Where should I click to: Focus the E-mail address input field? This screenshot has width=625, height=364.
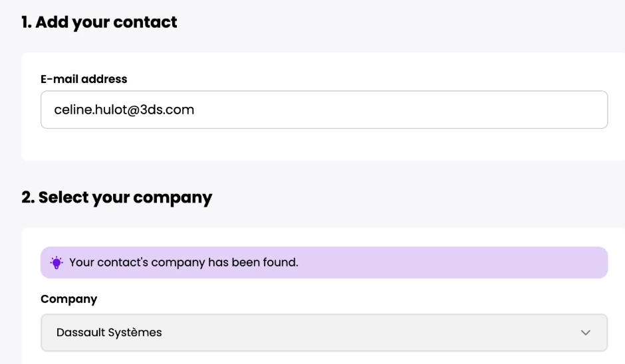click(x=324, y=110)
